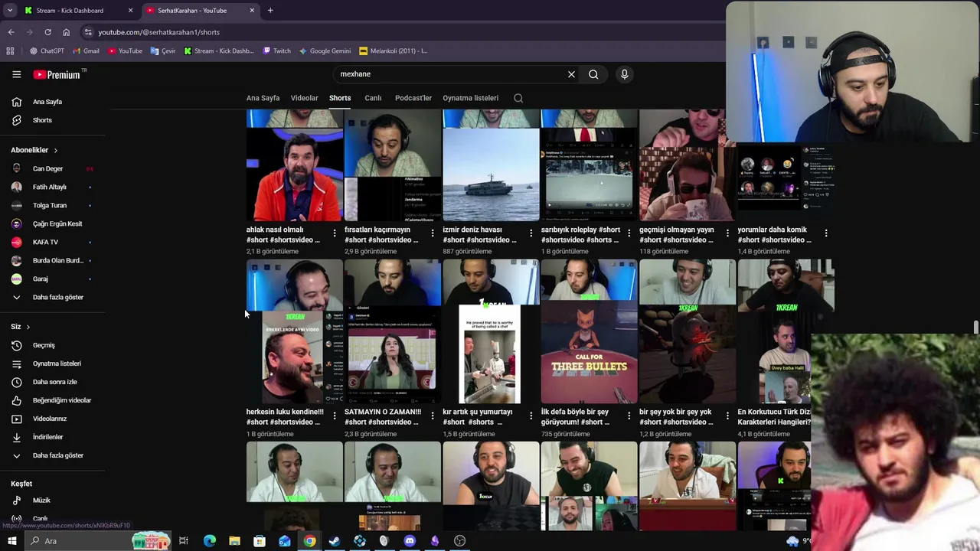This screenshot has width=980, height=551.
Task: Open Beğendiğim videolar in the sidebar
Action: (61, 400)
